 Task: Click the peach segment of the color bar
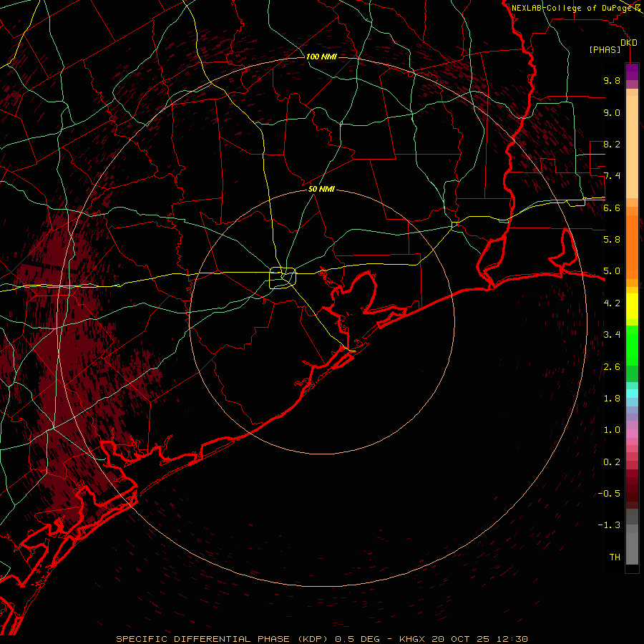point(632,148)
